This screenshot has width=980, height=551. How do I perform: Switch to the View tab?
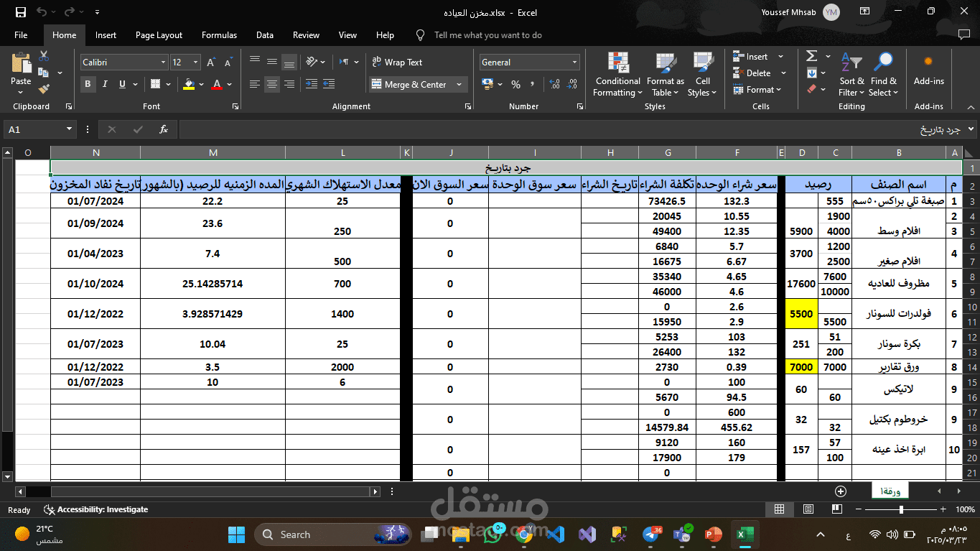(347, 35)
